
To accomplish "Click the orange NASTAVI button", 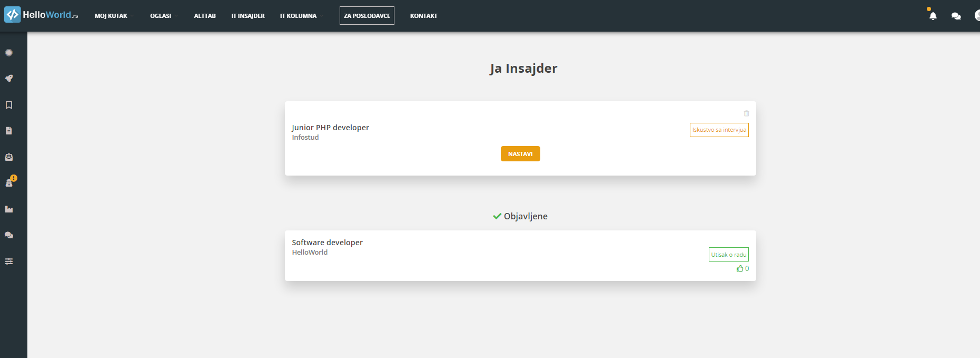I will tap(520, 154).
